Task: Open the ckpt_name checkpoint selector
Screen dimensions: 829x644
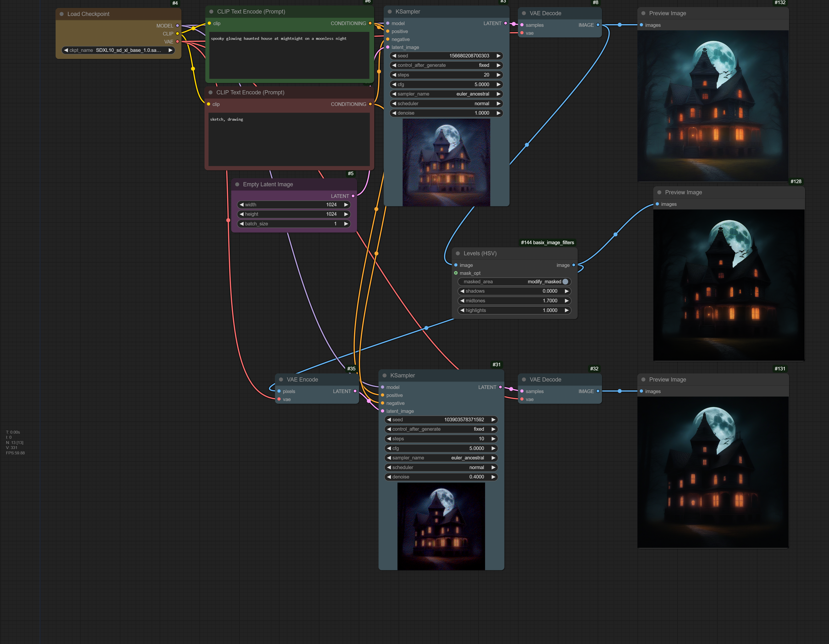Action: coord(118,50)
